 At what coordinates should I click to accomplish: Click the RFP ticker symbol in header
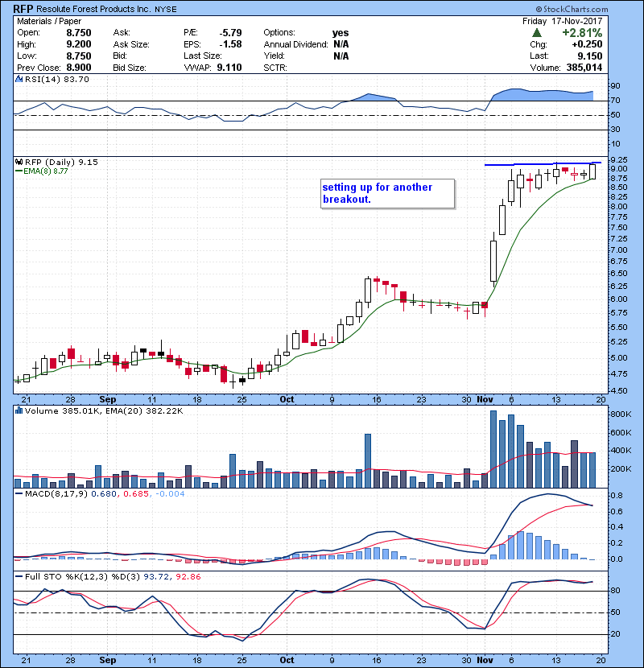(23, 9)
